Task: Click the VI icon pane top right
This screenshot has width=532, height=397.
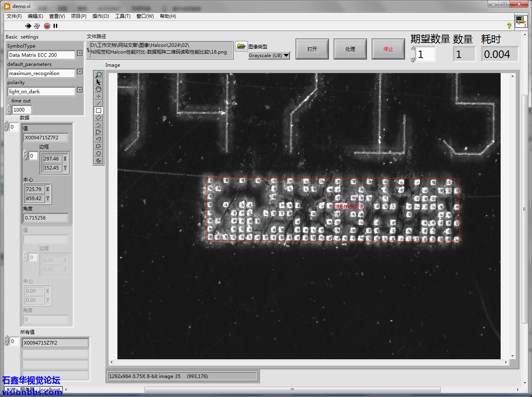Action: [521, 21]
